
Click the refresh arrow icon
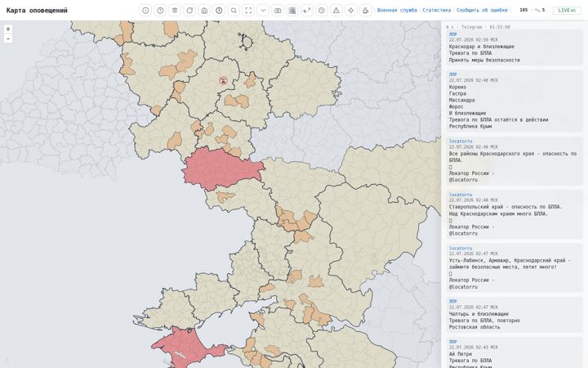pos(189,11)
